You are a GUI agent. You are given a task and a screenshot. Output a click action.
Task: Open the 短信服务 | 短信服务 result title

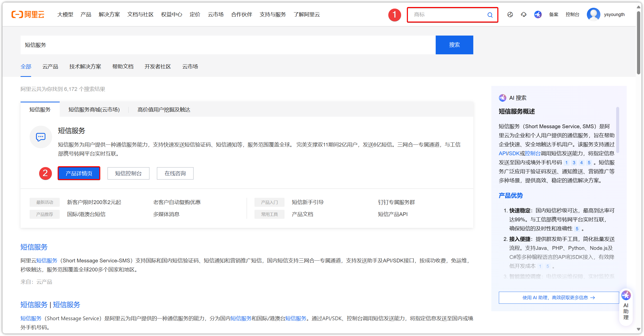pyautogui.click(x=50, y=305)
